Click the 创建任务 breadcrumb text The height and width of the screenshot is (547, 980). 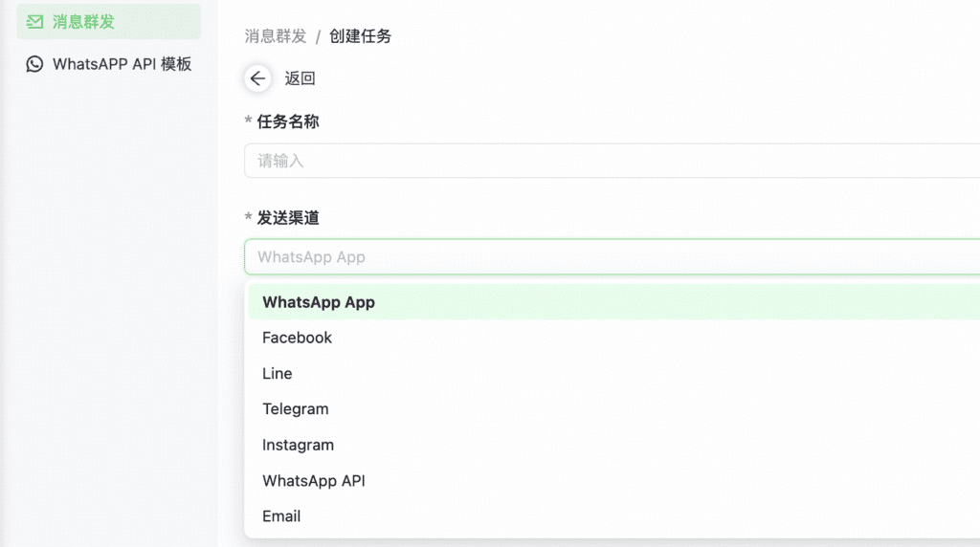pos(360,36)
